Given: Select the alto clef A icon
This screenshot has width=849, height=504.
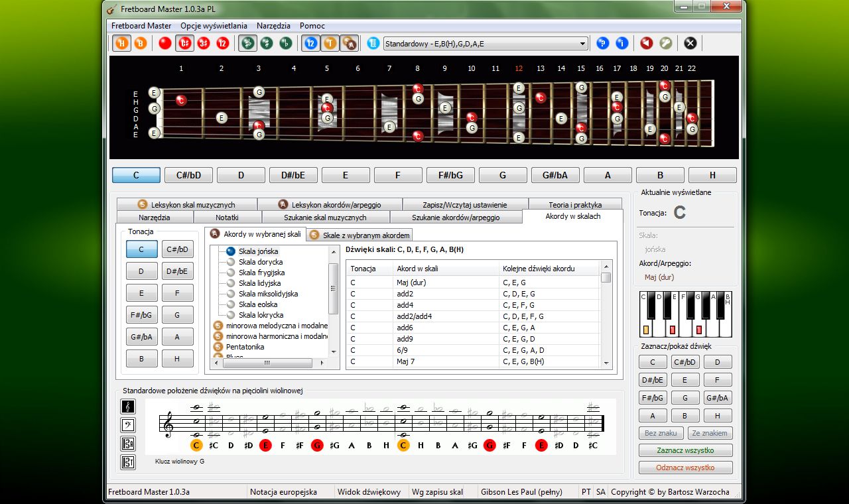Looking at the screenshot, I should coord(128,444).
